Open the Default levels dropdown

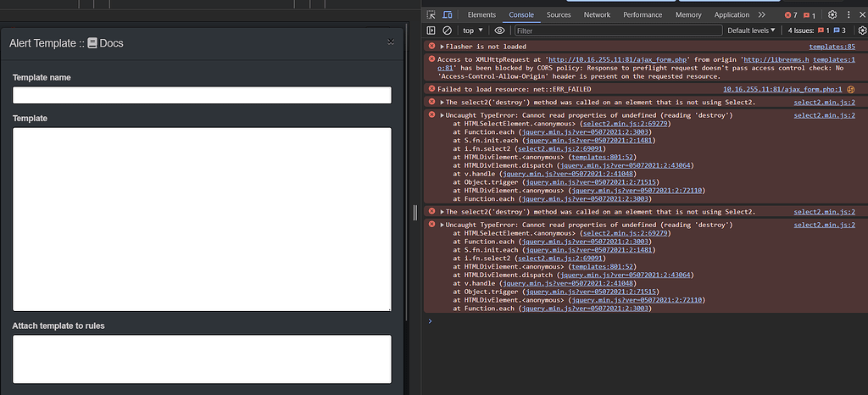point(751,31)
